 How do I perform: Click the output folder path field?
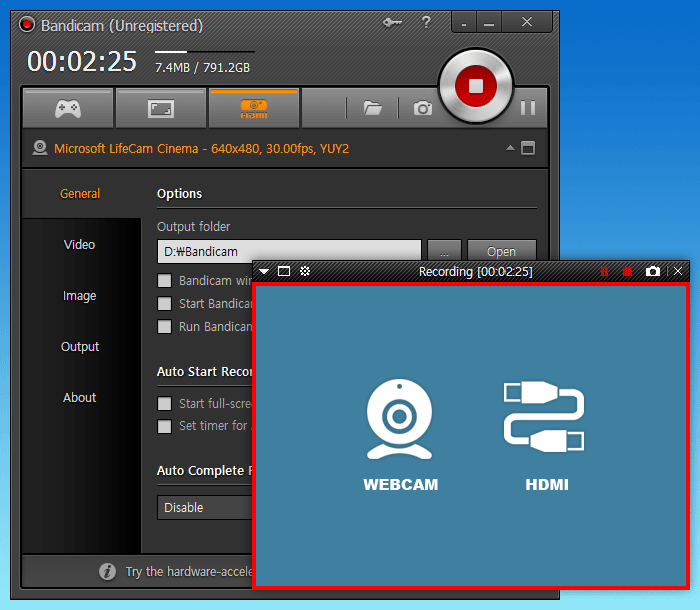click(289, 251)
